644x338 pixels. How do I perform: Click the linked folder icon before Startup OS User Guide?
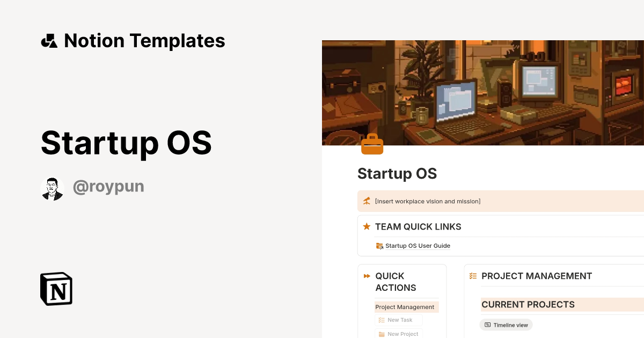tap(379, 246)
